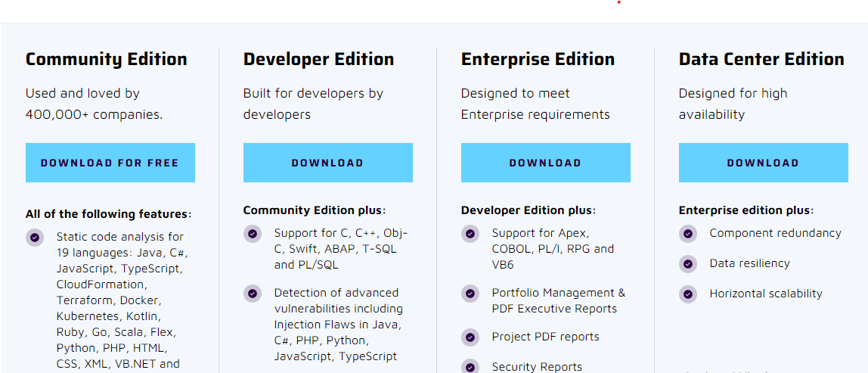
Task: Click 'Component redundancy' text
Action: tap(776, 233)
